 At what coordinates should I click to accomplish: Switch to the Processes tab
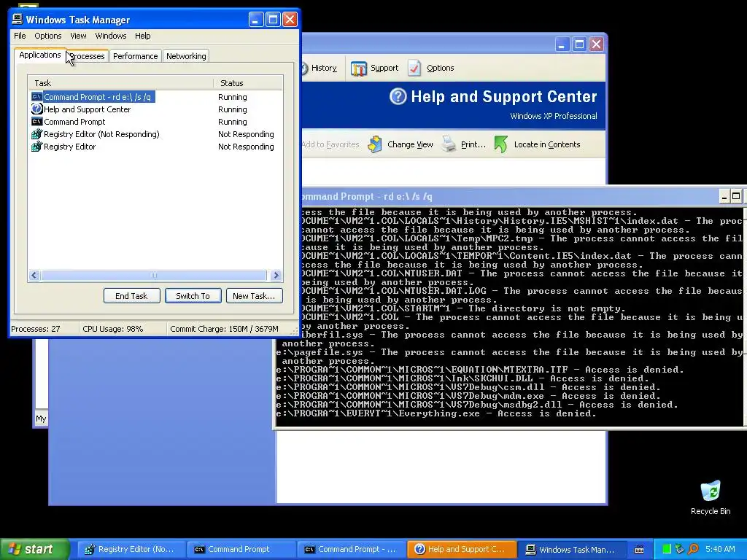click(x=88, y=56)
